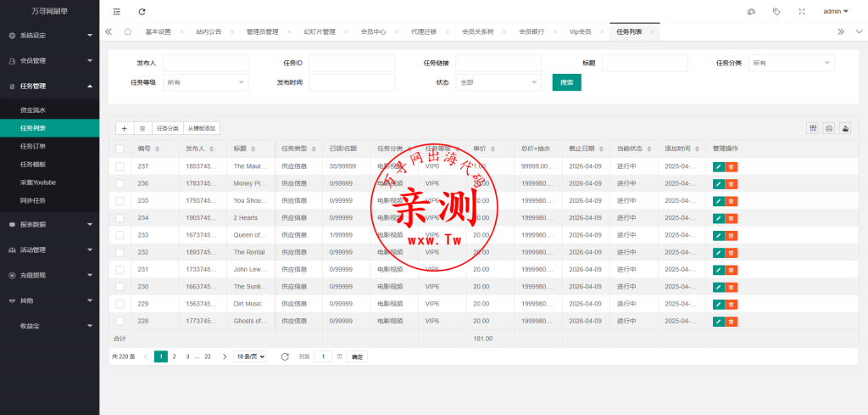Click the green 搜索 button

pyautogui.click(x=567, y=82)
